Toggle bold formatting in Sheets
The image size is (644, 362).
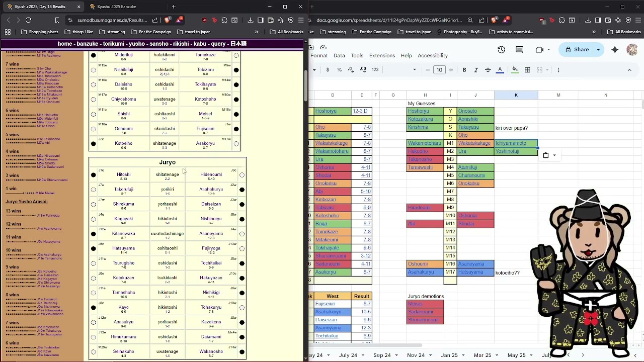tap(464, 70)
